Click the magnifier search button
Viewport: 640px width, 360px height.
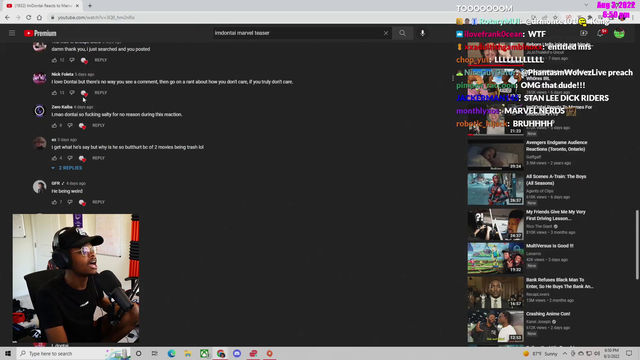click(x=402, y=33)
